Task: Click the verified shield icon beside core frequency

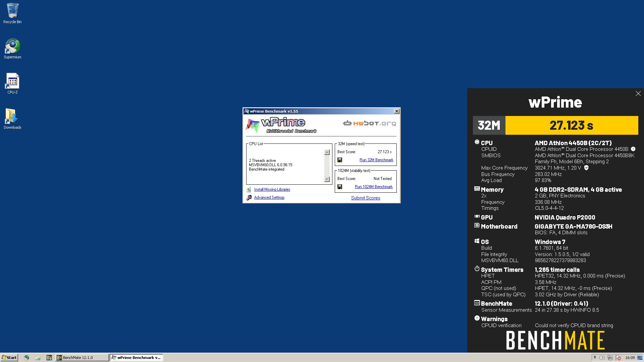Action: (586, 168)
